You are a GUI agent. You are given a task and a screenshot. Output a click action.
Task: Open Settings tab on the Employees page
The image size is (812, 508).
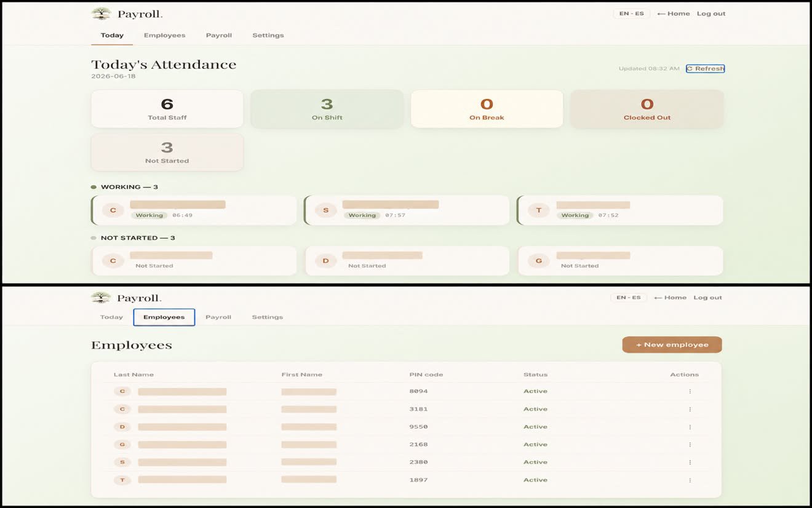268,317
